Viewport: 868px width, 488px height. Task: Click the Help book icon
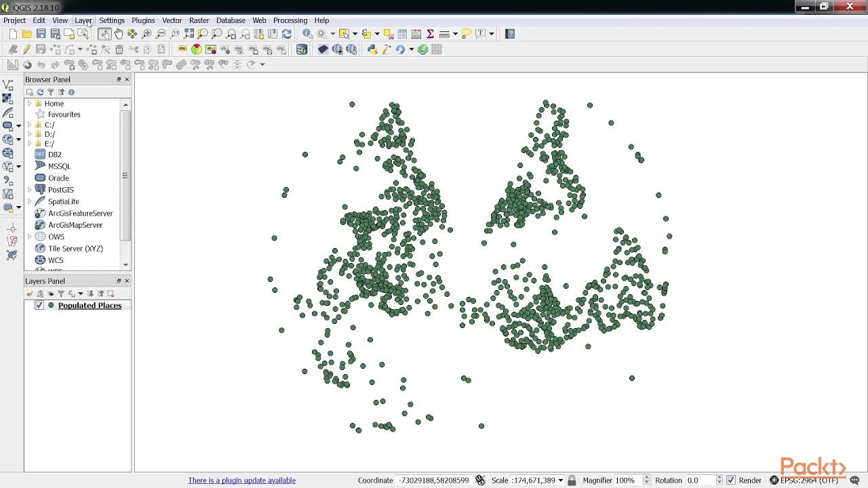(510, 34)
